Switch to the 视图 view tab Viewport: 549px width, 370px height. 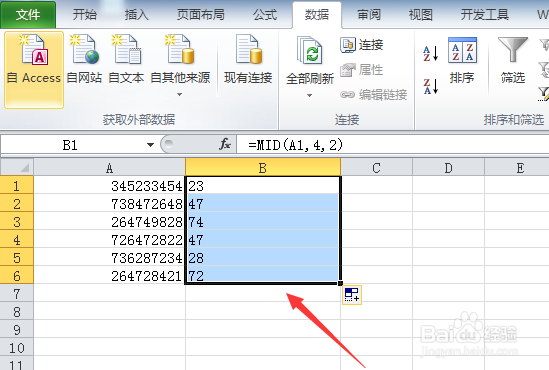[x=421, y=15]
